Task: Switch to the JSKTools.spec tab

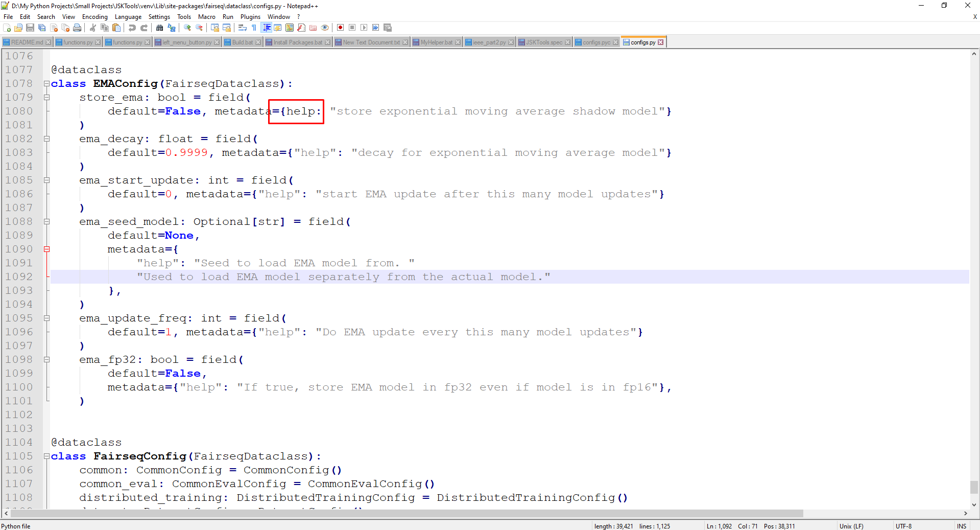Action: pos(544,42)
